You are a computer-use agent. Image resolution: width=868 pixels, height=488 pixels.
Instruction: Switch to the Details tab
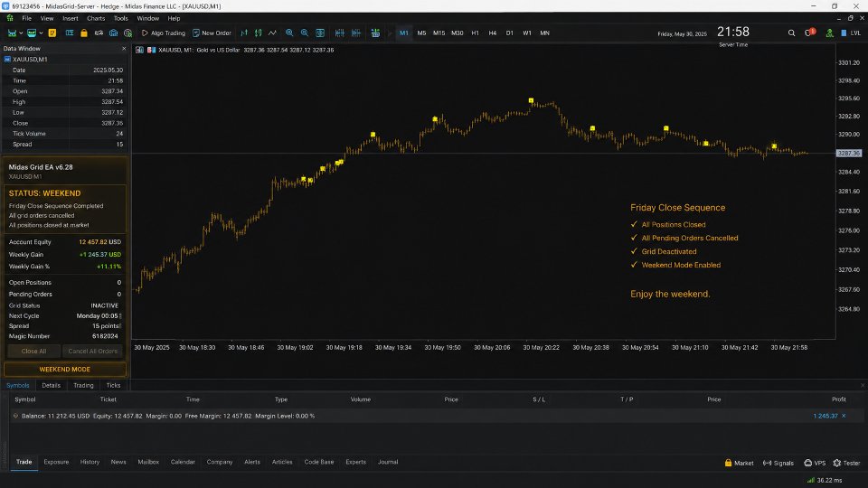pos(51,385)
